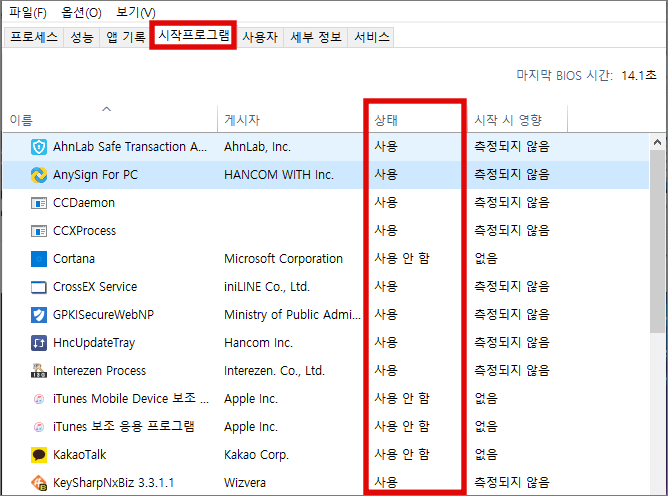Click the Interezen Process icon
668x496 pixels.
(39, 371)
